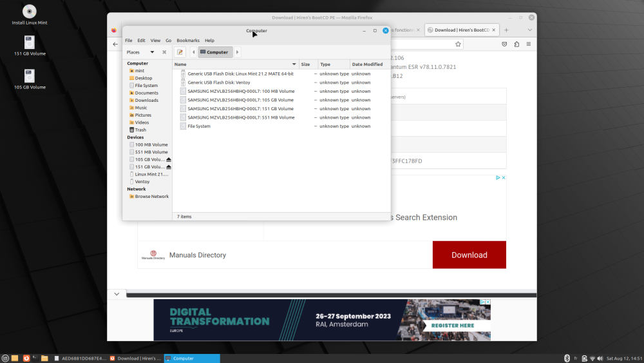Open the Install Linux Mint desktop icon
The height and width of the screenshot is (363, 644).
click(30, 15)
